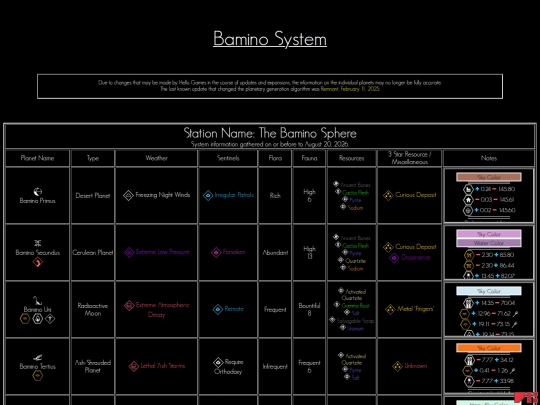Click the Bamino System page title
This screenshot has width=540, height=405.
[x=270, y=39]
